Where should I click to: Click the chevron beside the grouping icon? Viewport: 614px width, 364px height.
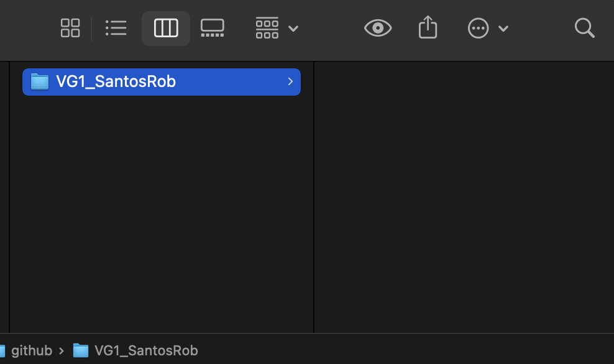click(293, 29)
